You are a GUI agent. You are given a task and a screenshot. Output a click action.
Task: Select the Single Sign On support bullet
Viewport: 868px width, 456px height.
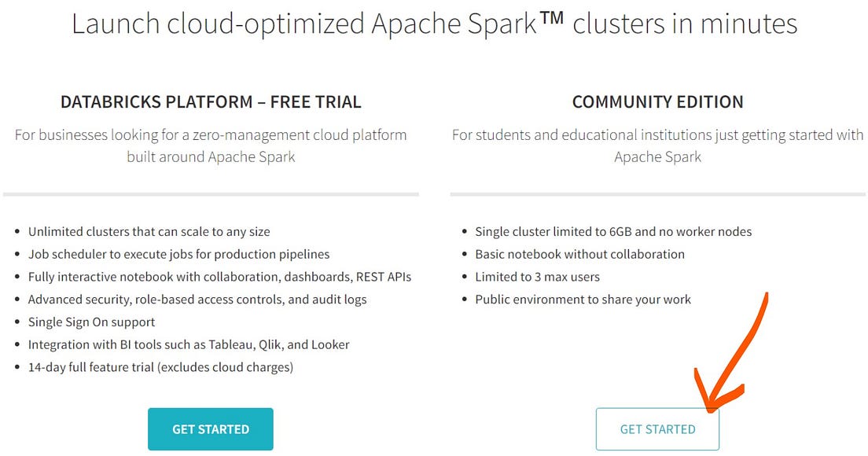pos(91,322)
